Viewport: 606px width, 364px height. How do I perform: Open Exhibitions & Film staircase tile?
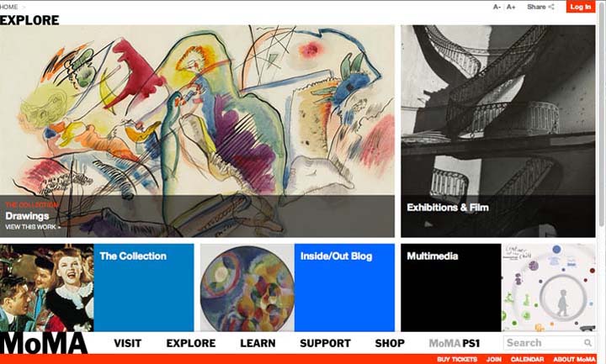[x=497, y=131]
